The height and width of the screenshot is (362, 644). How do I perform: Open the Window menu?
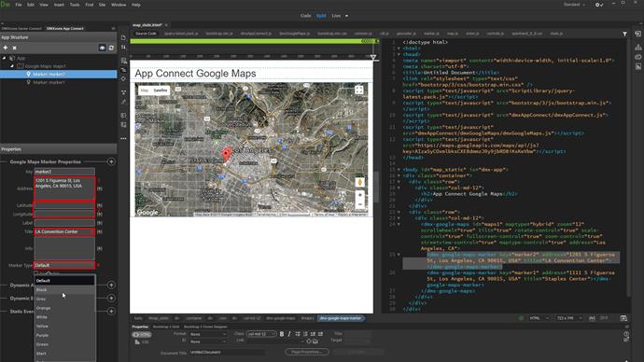pos(119,5)
